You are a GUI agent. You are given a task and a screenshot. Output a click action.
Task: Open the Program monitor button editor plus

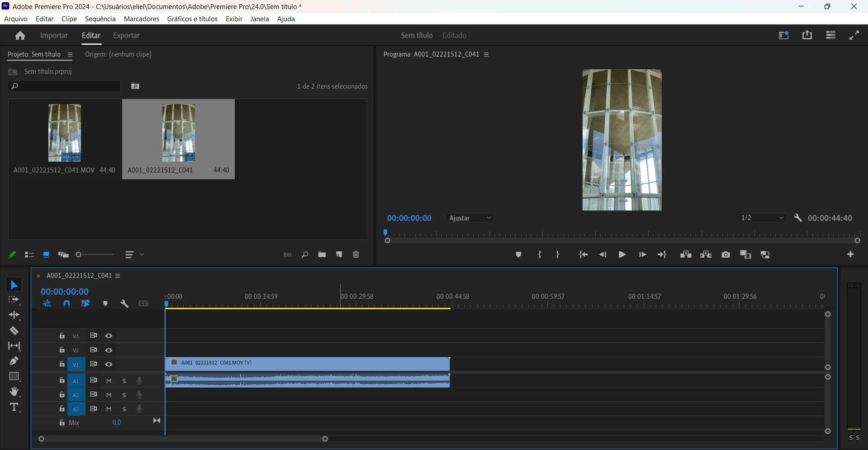pos(851,255)
